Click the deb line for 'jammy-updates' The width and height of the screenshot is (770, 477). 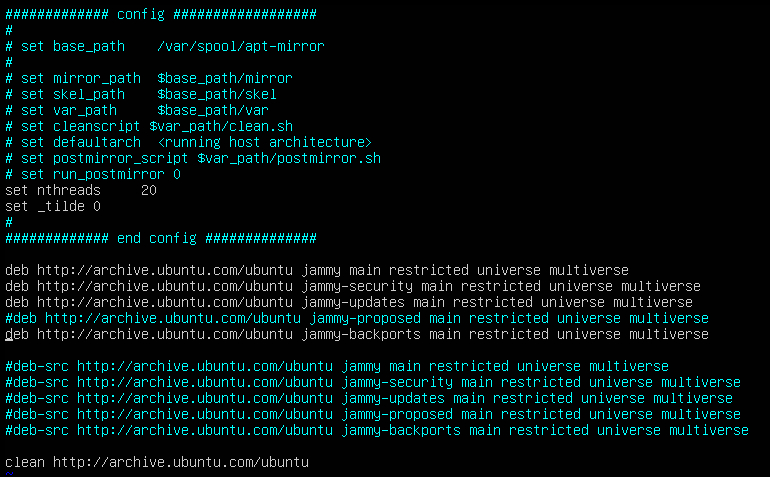point(349,302)
